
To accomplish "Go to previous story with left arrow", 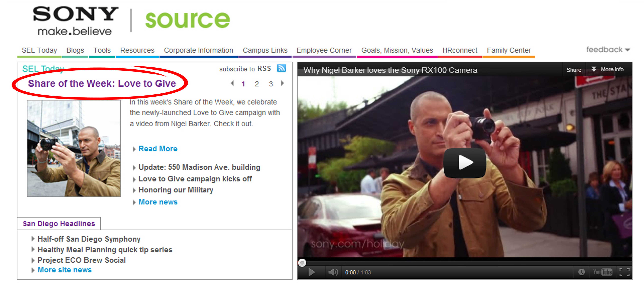I will pyautogui.click(x=232, y=83).
